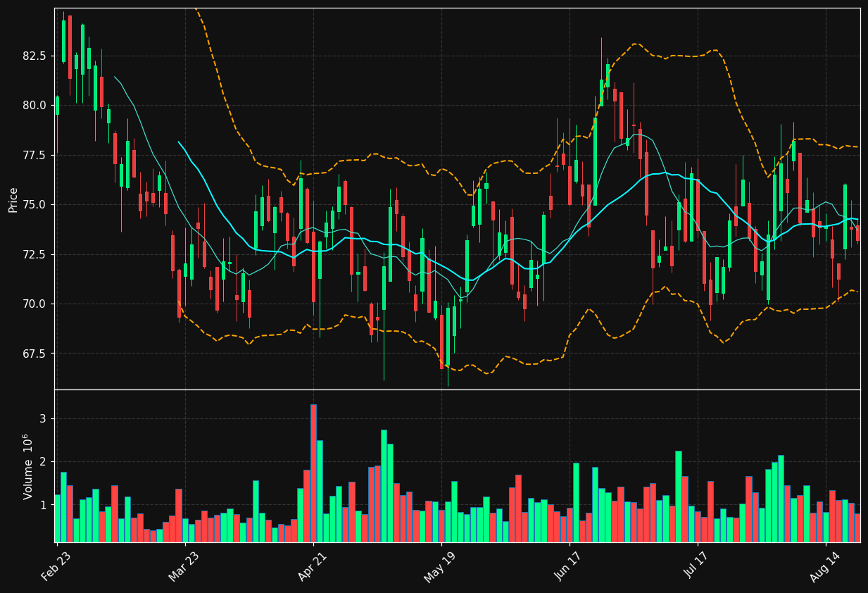
Task: Click the 82.5 price axis label
Action: 35,56
